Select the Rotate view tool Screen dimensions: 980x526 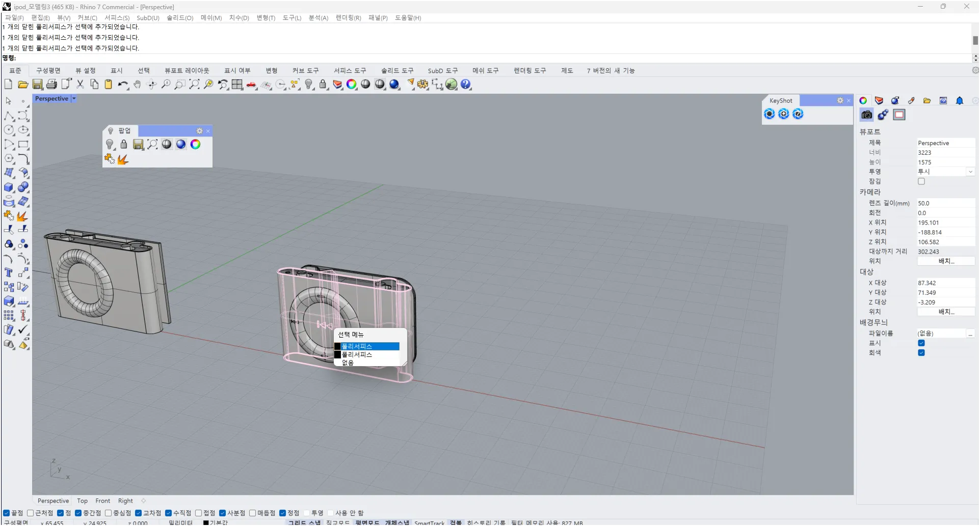tap(151, 85)
